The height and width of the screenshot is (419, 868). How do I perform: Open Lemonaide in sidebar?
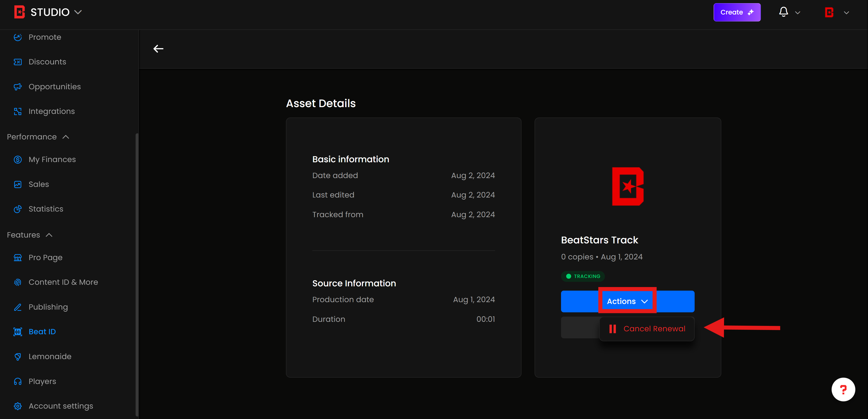(50, 357)
